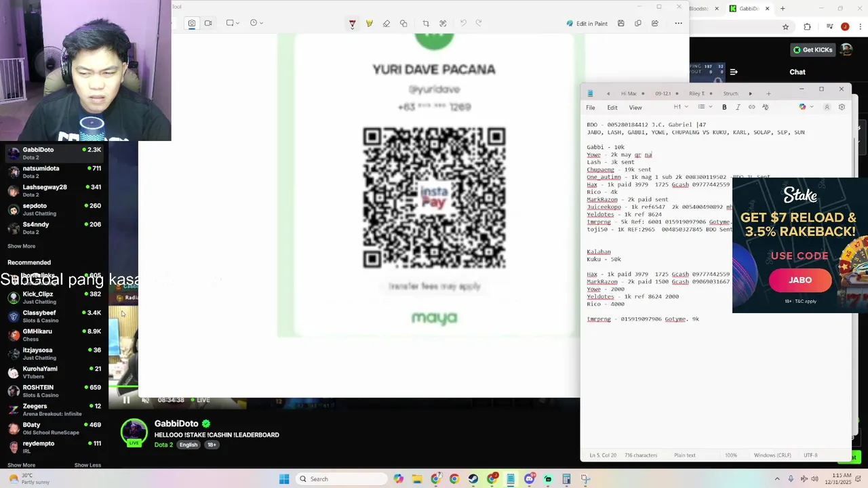Share the snip with the share icon
The image size is (868, 488).
point(654,24)
